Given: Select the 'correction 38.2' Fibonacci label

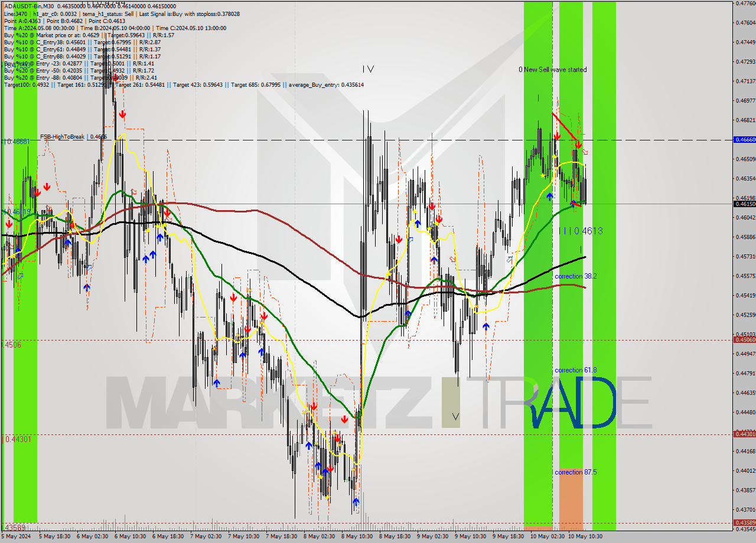Looking at the screenshot, I should [x=575, y=276].
